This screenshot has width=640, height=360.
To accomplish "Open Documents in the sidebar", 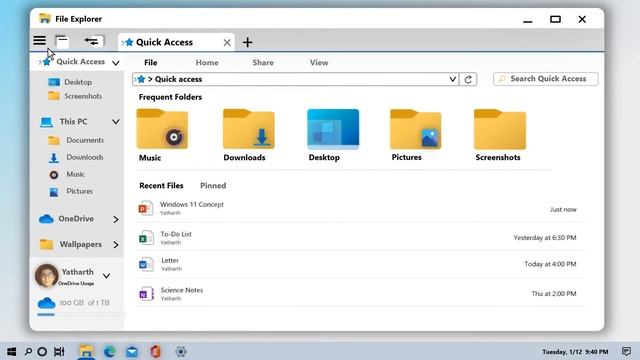I will [x=76, y=140].
